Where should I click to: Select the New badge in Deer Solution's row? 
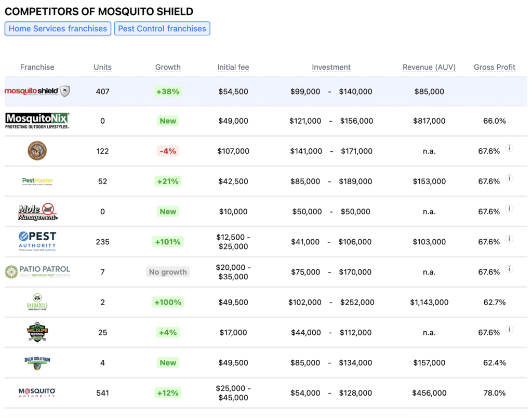[x=168, y=363]
